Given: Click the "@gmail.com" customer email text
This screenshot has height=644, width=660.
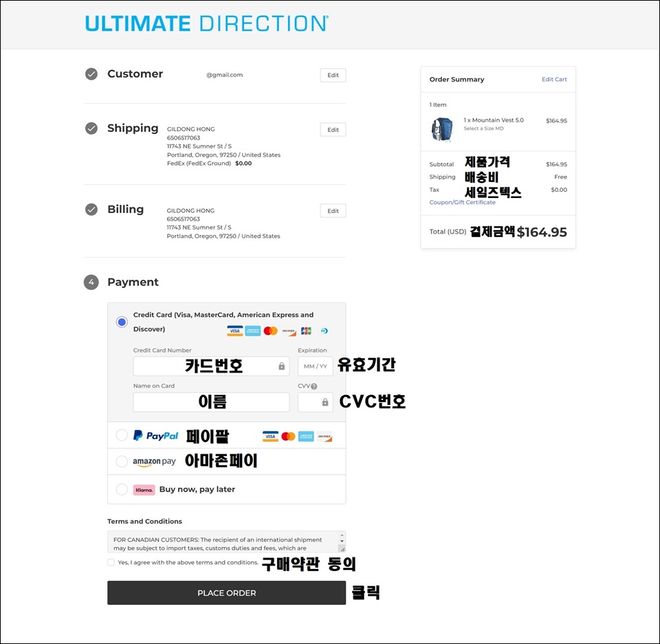Looking at the screenshot, I should [x=224, y=75].
